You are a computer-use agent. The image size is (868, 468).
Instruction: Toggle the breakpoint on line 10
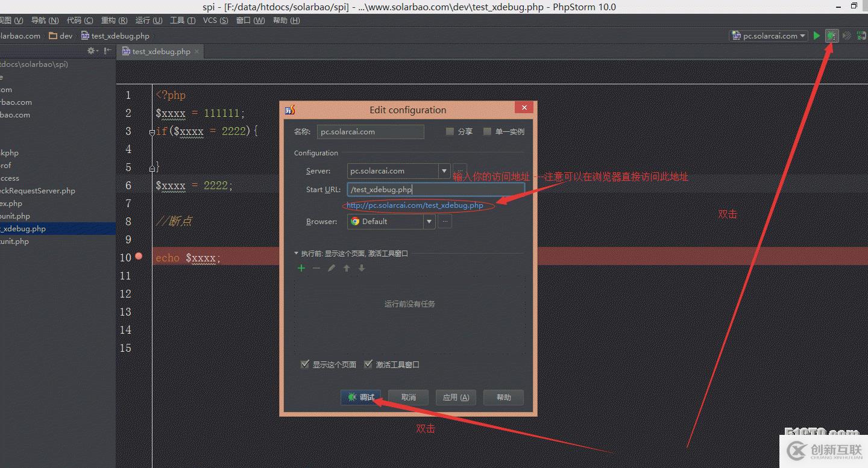(x=139, y=256)
